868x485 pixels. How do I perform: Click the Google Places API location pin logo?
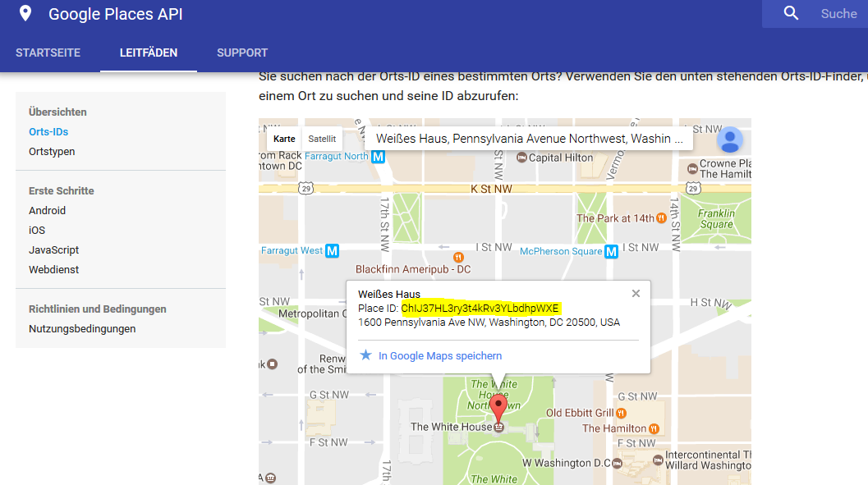(x=25, y=13)
